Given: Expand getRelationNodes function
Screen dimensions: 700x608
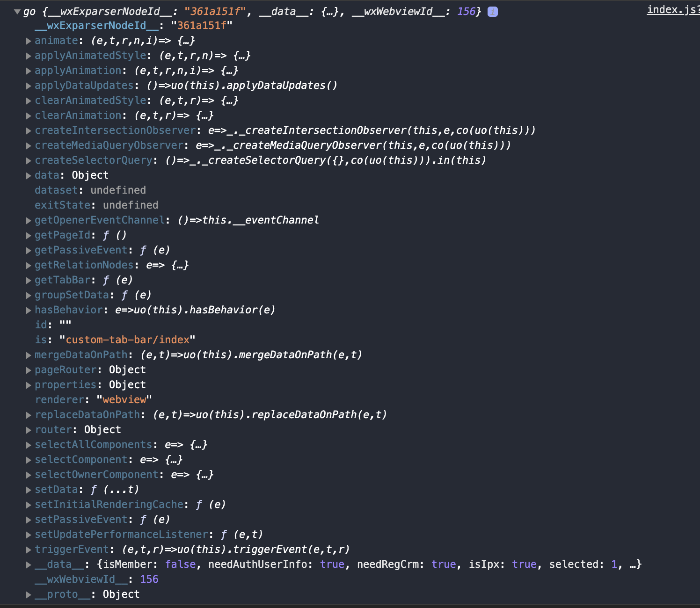Looking at the screenshot, I should [29, 266].
